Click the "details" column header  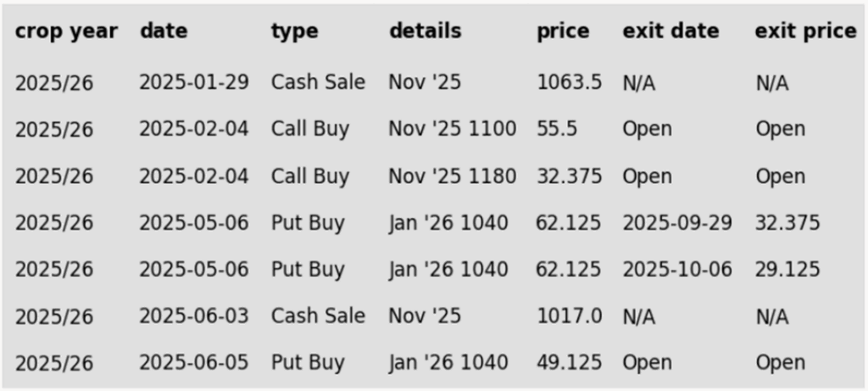[x=425, y=31]
